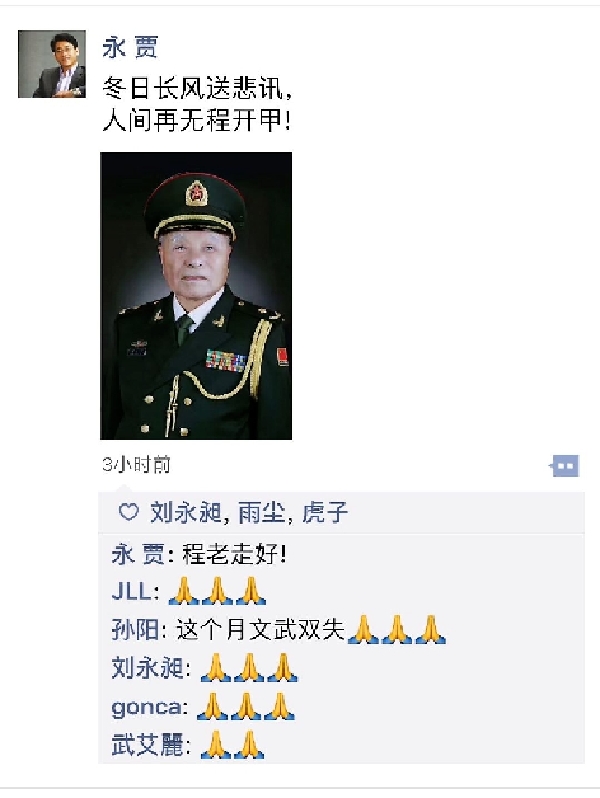Open poster name 永贾 at top

(130, 47)
